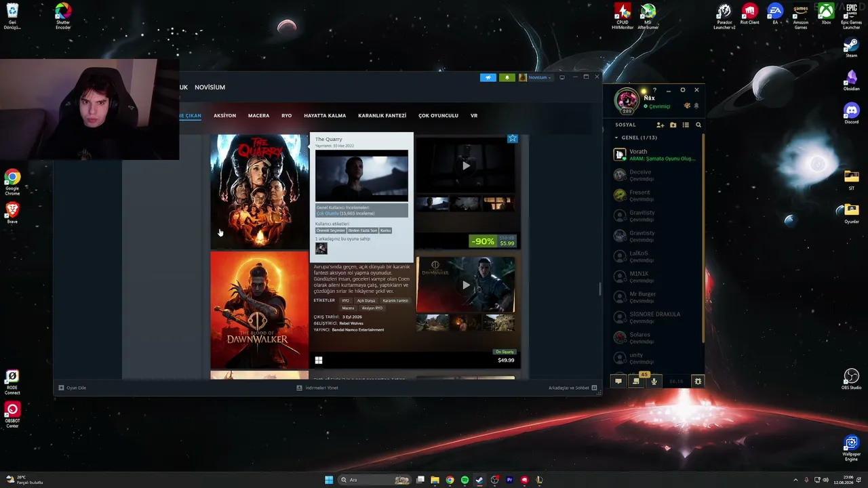Viewport: 868px width, 488px height.
Task: Open Discord desktop shortcut
Action: [851, 113]
